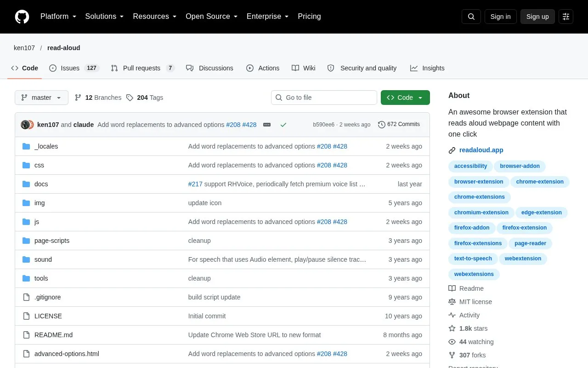Image resolution: width=588 pixels, height=368 pixels.
Task: Expand commit message ellipsis icon
Action: (x=266, y=125)
